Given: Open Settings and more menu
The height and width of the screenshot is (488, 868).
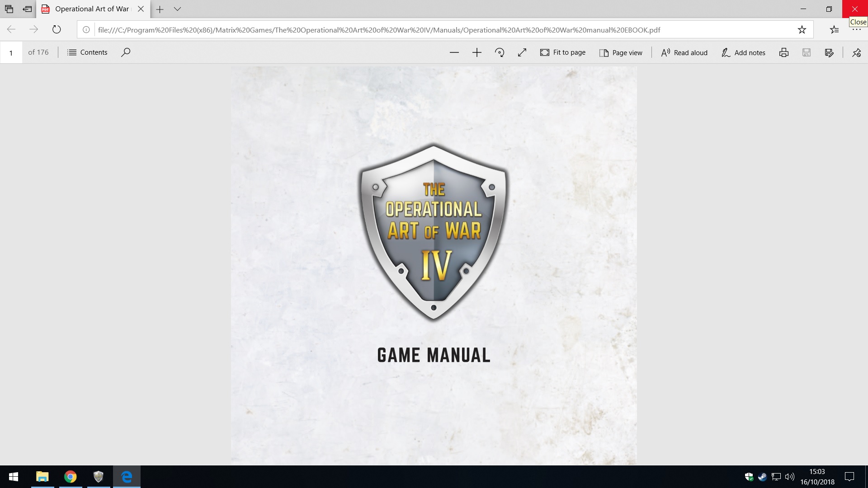Looking at the screenshot, I should click(x=857, y=30).
